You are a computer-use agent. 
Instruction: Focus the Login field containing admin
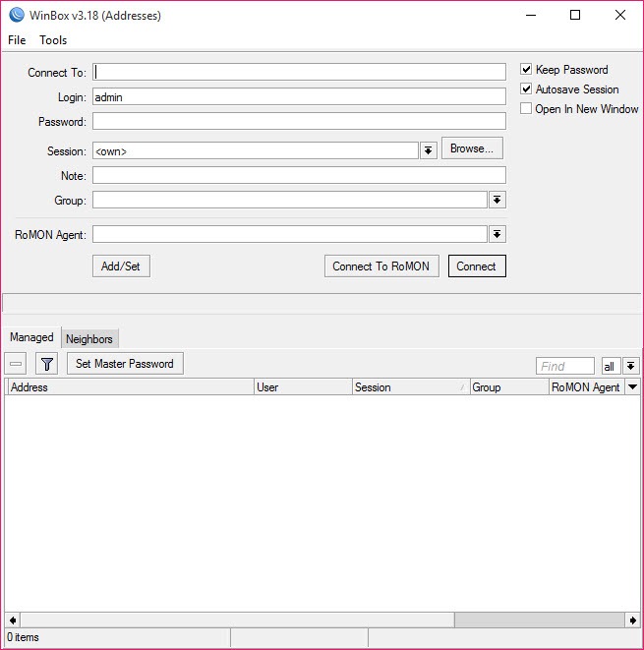coord(299,96)
